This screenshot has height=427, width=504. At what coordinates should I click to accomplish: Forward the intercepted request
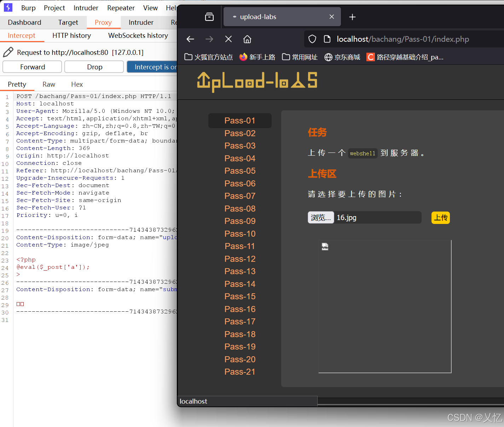click(x=33, y=67)
